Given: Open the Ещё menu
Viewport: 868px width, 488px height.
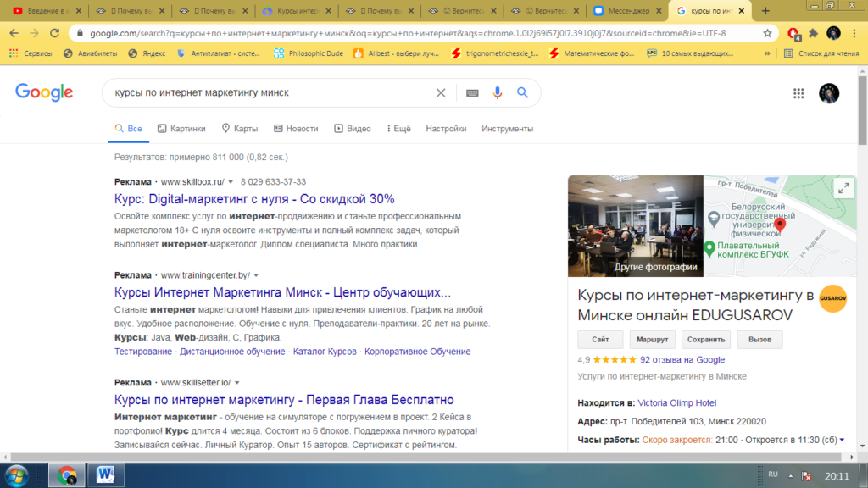Looking at the screenshot, I should [x=398, y=129].
